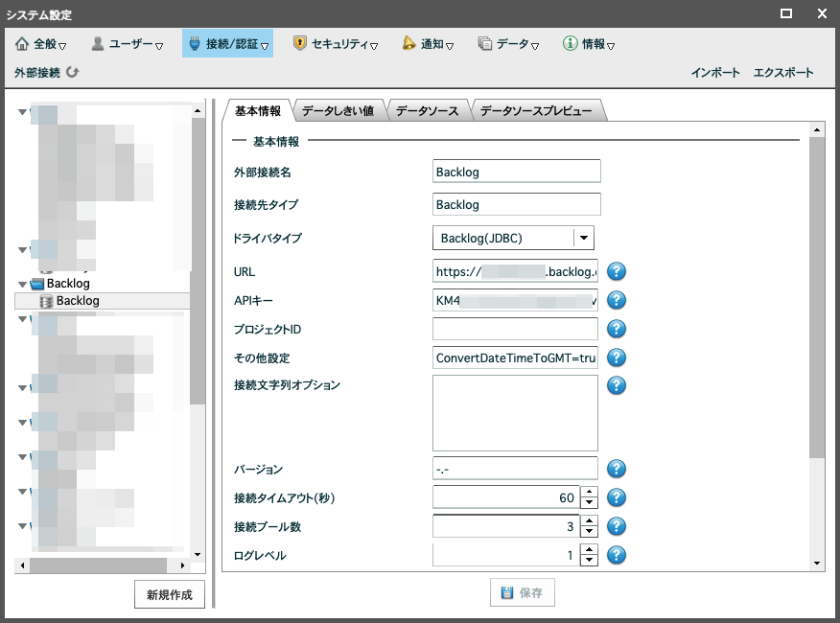The image size is (840, 623).
Task: Click help icon for プロジェクトID
Action: (x=617, y=329)
